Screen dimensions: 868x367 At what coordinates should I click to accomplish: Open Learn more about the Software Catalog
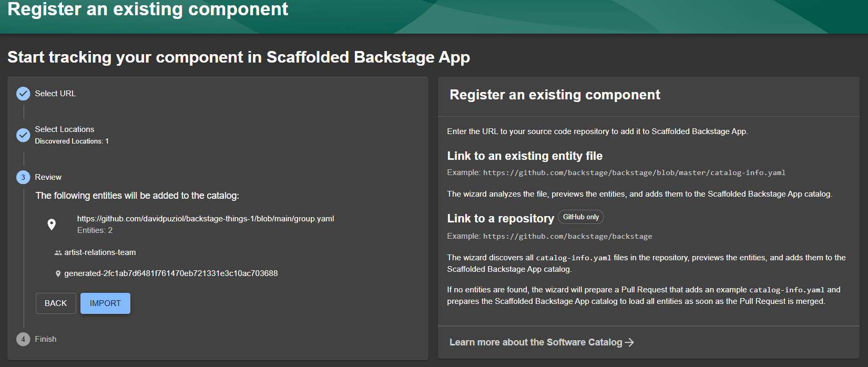pos(535,342)
